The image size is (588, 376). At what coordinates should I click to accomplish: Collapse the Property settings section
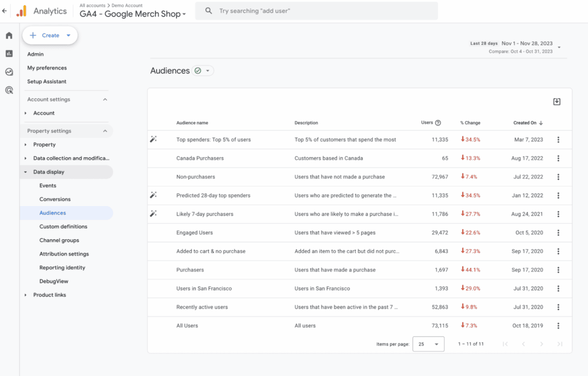pyautogui.click(x=105, y=131)
